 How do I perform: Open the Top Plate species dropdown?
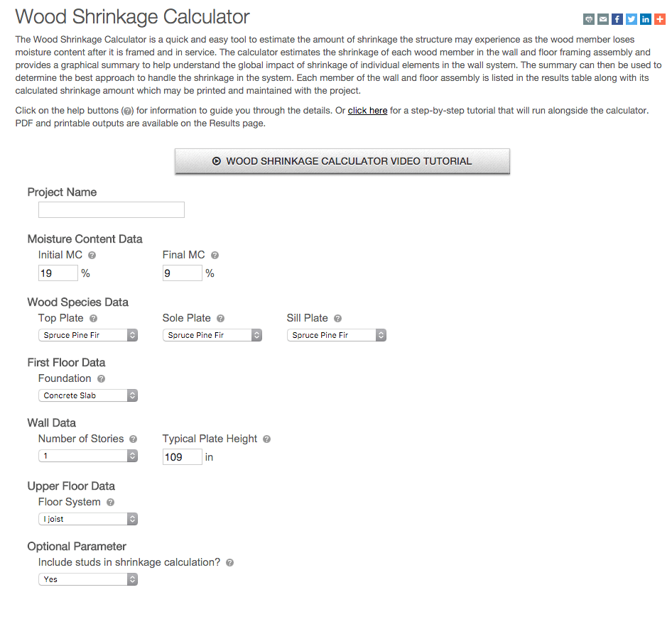point(88,334)
